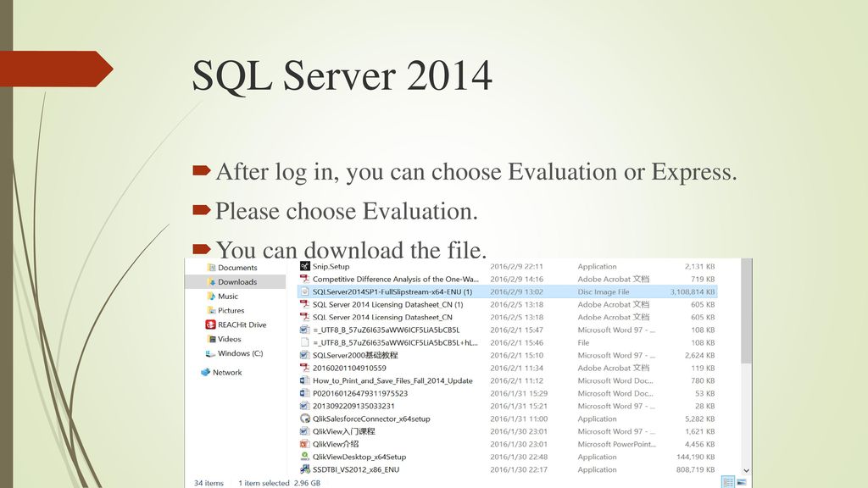Click the scrollbar down arrow in file list

(x=746, y=470)
